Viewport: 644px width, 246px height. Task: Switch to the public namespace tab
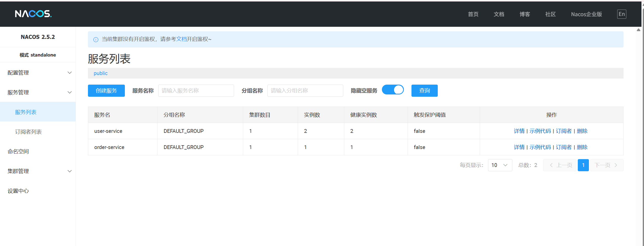100,73
